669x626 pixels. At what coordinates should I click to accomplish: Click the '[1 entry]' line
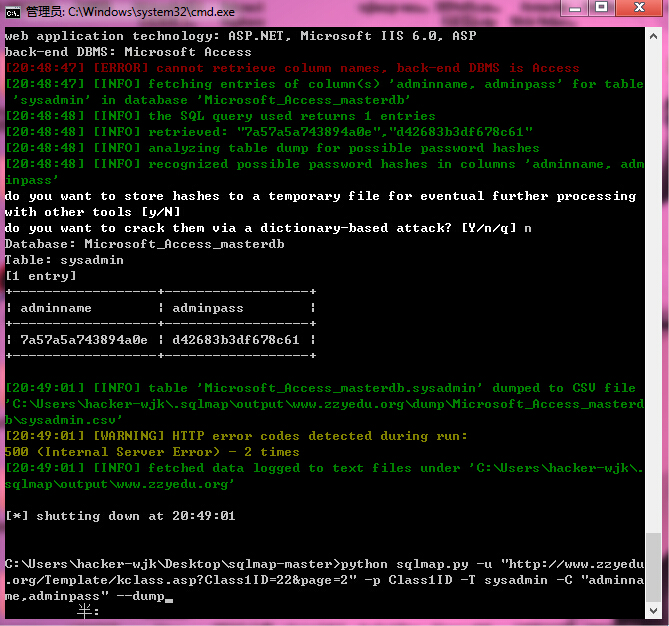[x=41, y=276]
